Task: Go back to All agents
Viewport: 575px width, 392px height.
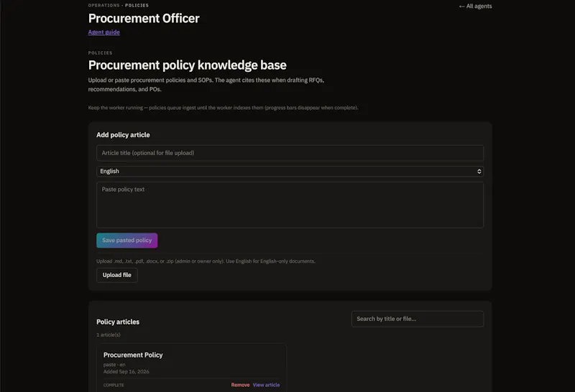Action: [x=475, y=6]
